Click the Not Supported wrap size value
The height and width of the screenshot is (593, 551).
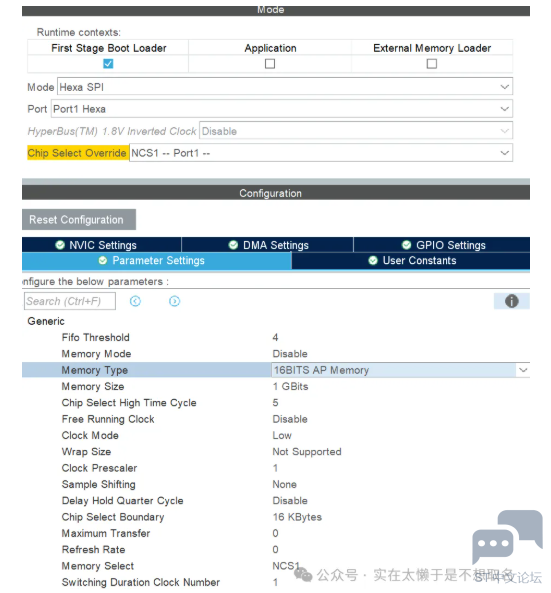(307, 452)
